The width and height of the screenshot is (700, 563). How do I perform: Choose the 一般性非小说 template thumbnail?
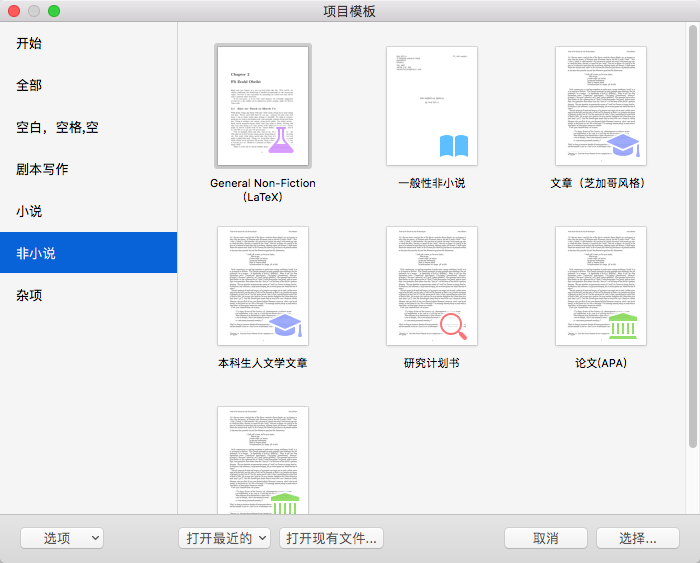(x=432, y=106)
